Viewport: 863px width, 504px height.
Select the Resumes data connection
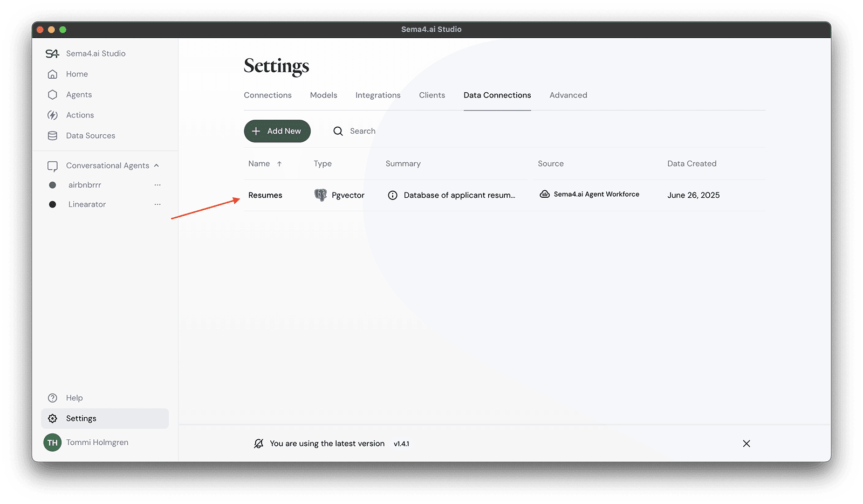pyautogui.click(x=265, y=195)
